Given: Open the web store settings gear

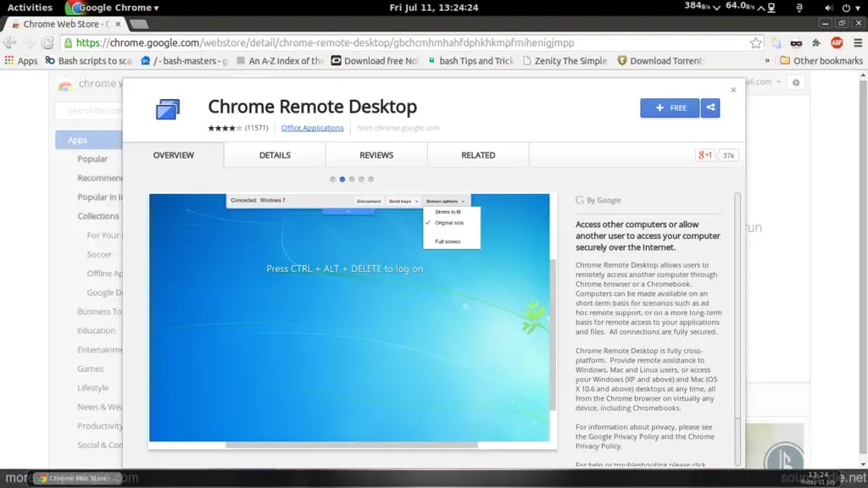Looking at the screenshot, I should (796, 82).
